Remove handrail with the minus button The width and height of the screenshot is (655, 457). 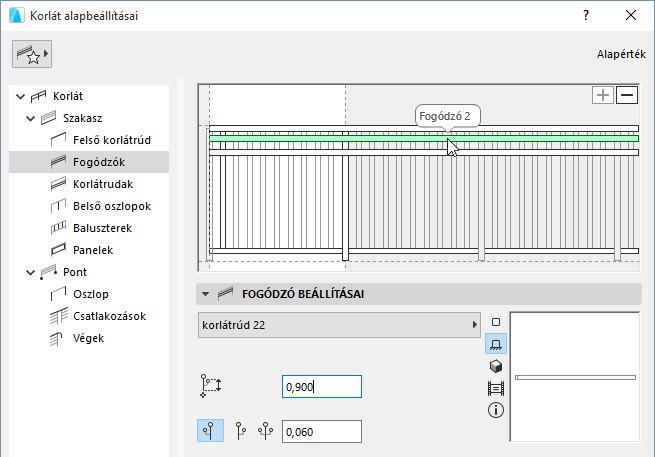point(627,95)
